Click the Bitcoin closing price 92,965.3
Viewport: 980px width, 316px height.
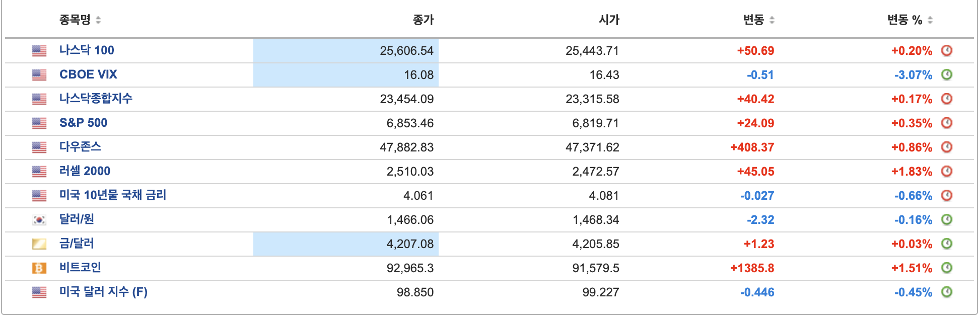(410, 268)
